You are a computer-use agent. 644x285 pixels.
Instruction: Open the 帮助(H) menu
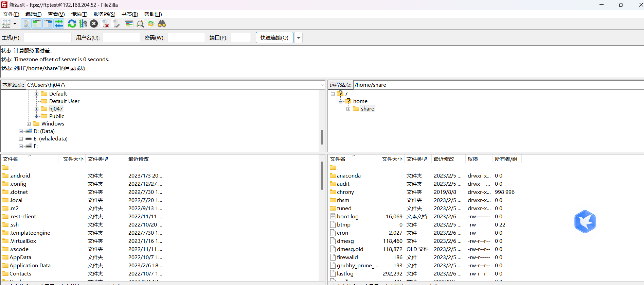153,14
